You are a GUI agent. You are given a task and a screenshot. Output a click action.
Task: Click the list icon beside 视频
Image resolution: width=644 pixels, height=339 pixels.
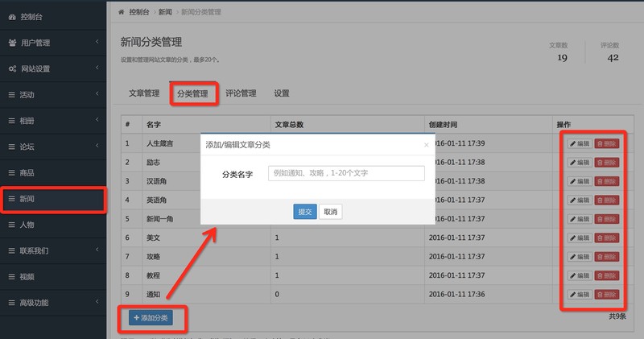[12, 277]
